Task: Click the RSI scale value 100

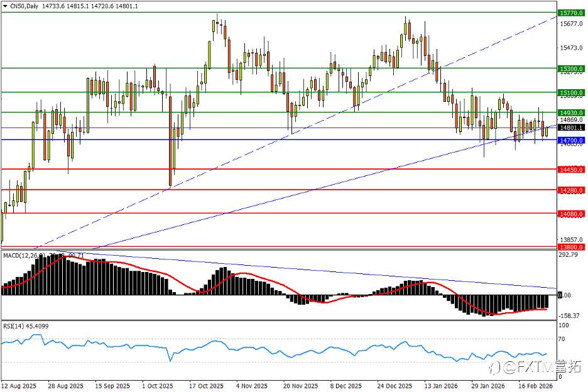Action: (x=563, y=325)
